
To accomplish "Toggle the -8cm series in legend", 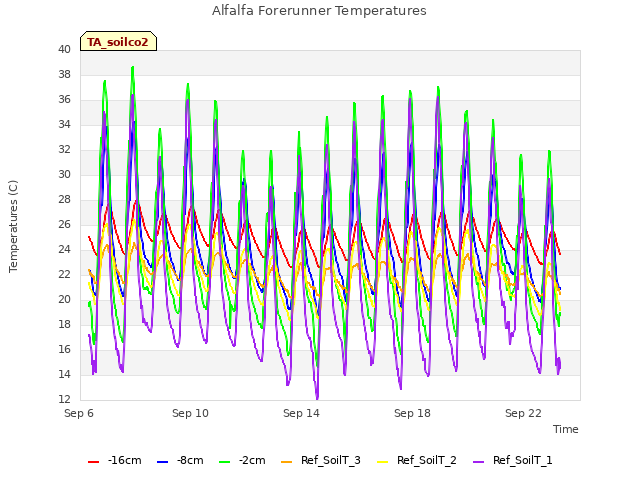I will (180, 460).
